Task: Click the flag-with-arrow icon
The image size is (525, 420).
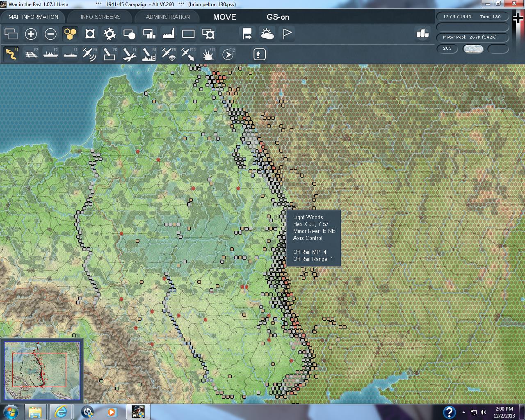Action: pos(247,34)
